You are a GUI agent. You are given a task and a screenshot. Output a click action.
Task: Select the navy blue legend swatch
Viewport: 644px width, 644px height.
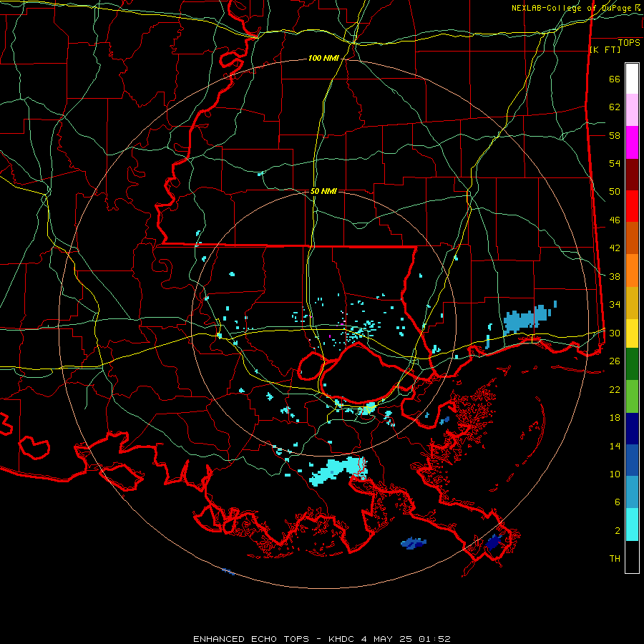click(632, 429)
